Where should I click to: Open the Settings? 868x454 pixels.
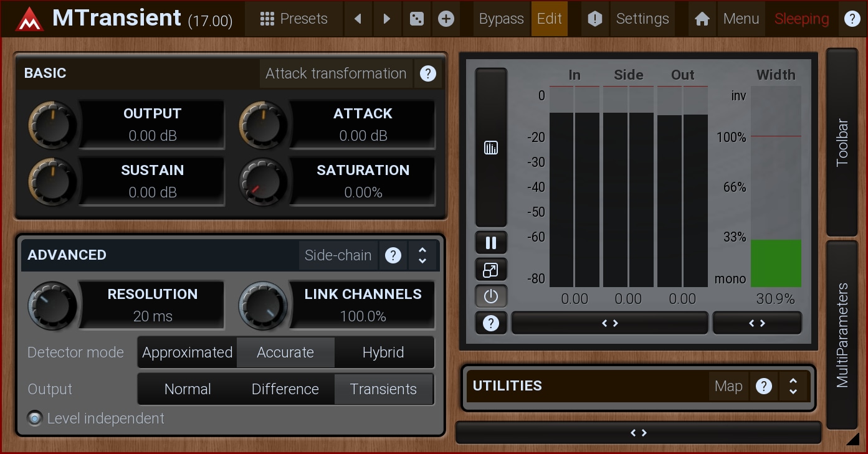(642, 19)
